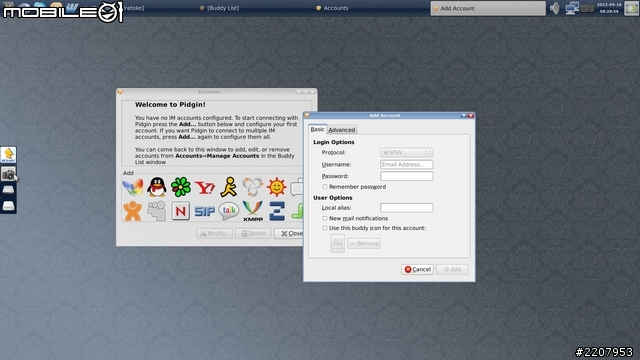
Task: Click Close in Accounts window
Action: 289,233
